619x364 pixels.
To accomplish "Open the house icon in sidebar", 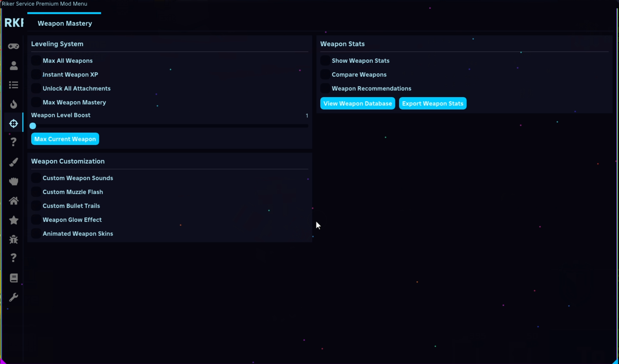I will pos(14,201).
